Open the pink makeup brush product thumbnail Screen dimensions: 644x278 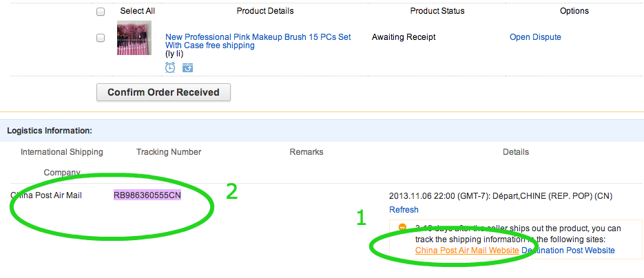(x=134, y=38)
